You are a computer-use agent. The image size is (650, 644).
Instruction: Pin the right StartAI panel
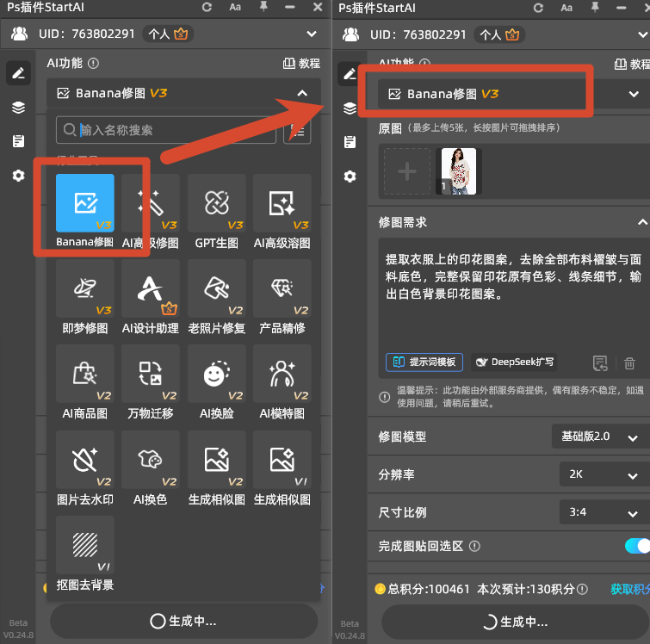(x=595, y=8)
